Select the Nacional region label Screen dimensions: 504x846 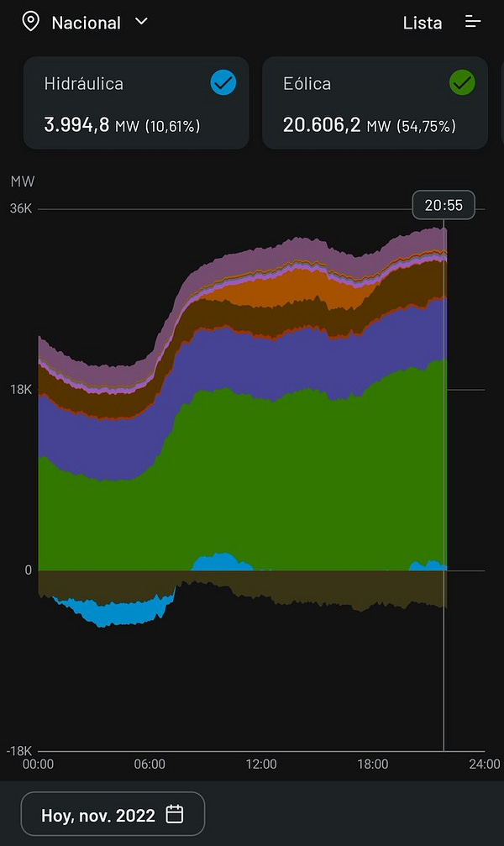click(86, 23)
